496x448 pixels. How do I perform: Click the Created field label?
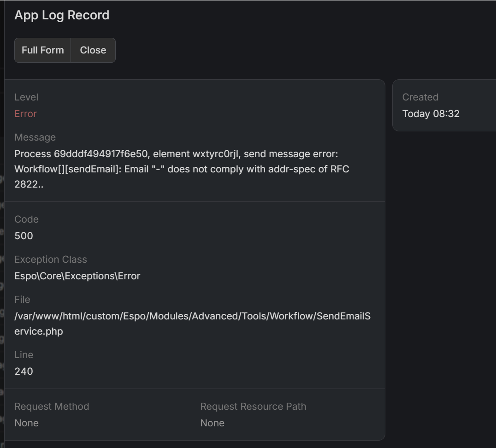coord(420,97)
